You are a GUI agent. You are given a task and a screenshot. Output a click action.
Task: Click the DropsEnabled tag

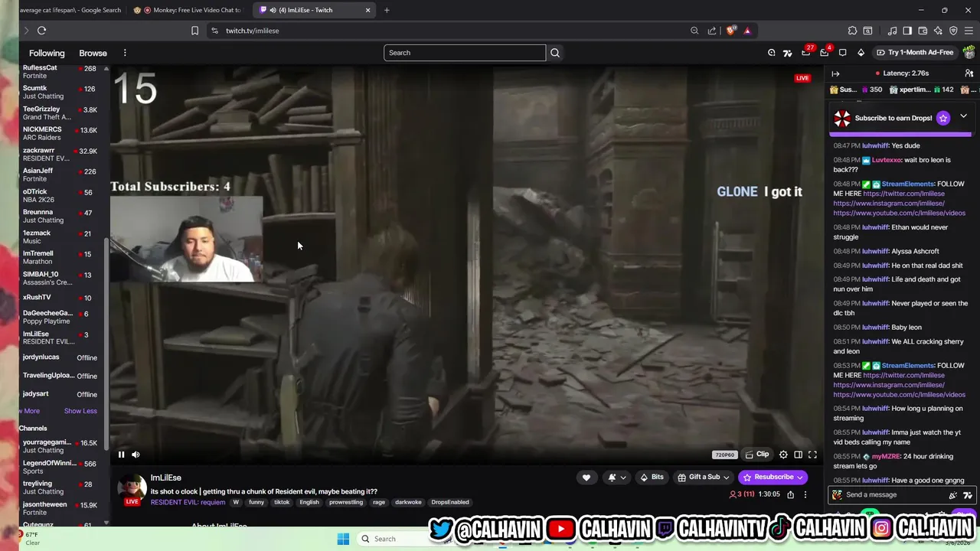pos(450,502)
